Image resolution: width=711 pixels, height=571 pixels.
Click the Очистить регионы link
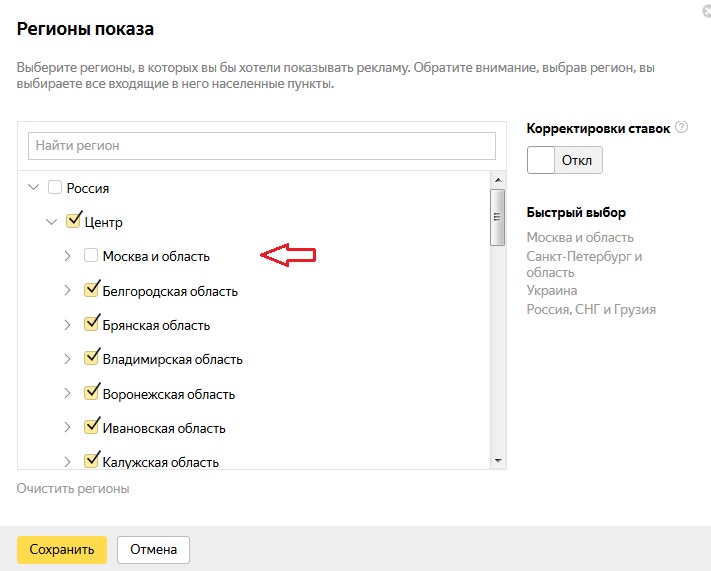[73, 488]
